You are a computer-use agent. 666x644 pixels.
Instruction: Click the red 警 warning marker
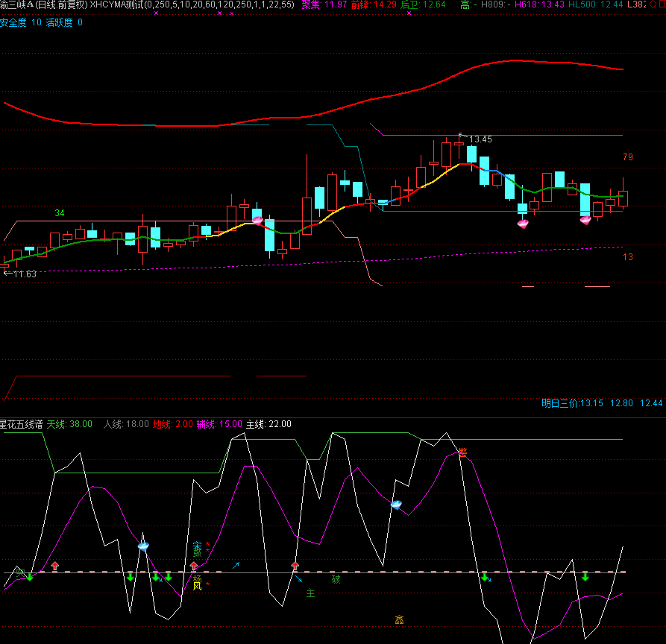click(x=462, y=452)
